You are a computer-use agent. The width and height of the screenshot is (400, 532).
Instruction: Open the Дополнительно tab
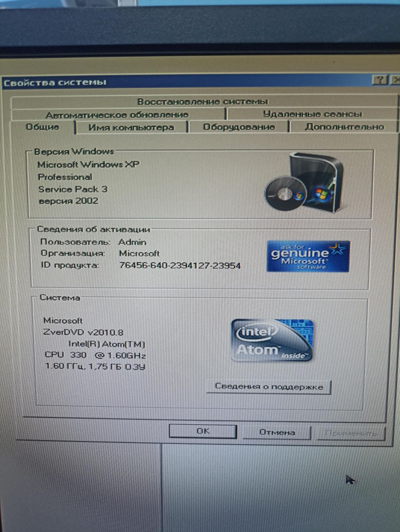pos(344,127)
